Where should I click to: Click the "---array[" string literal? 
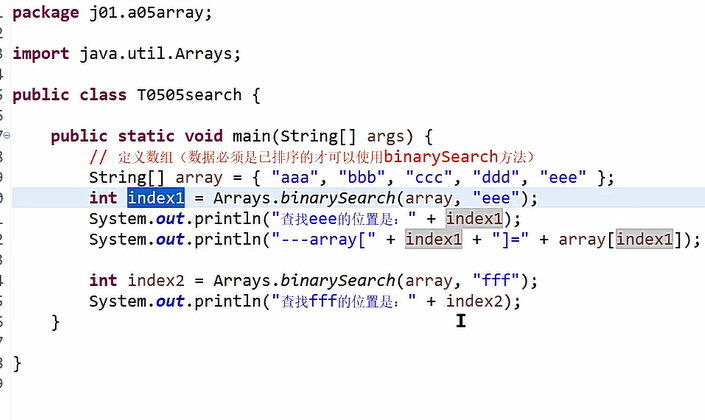point(323,239)
